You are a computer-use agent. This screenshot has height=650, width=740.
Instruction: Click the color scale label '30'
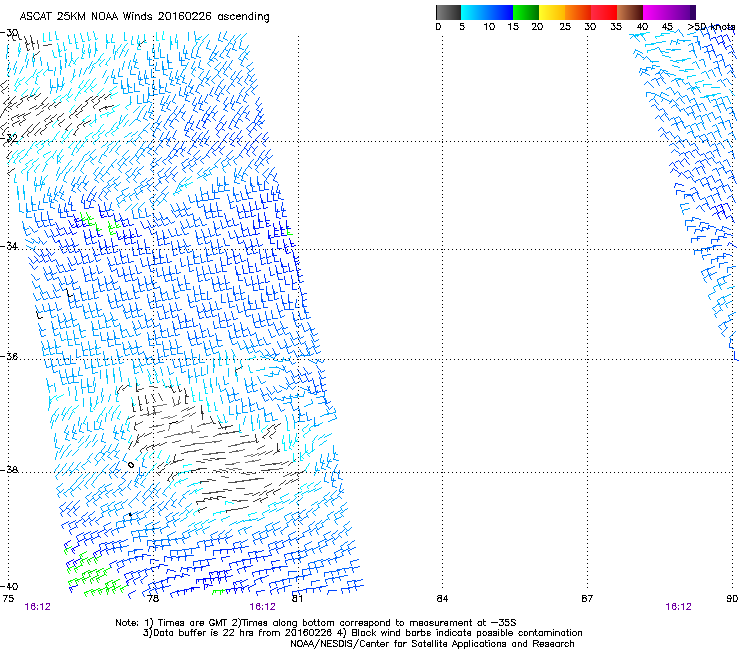pos(590,27)
